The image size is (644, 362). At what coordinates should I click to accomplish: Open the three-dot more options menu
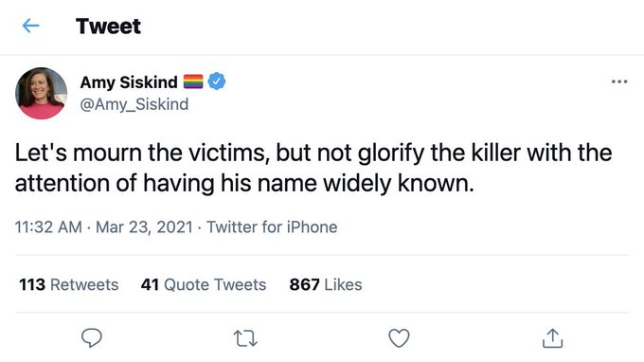(x=619, y=81)
